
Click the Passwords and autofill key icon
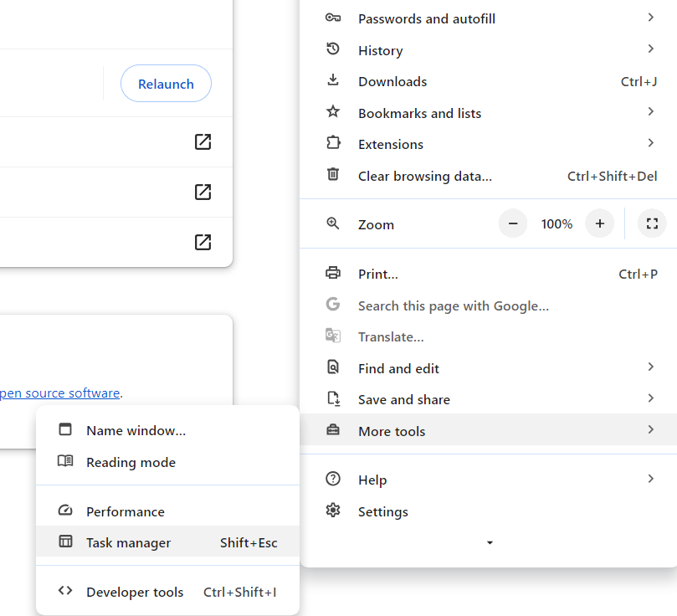coord(334,18)
